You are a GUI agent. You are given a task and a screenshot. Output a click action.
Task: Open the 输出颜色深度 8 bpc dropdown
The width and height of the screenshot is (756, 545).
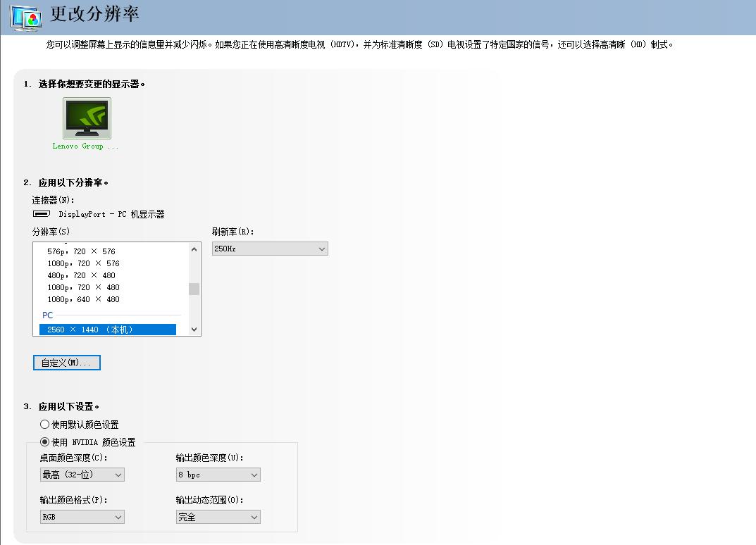pos(218,474)
